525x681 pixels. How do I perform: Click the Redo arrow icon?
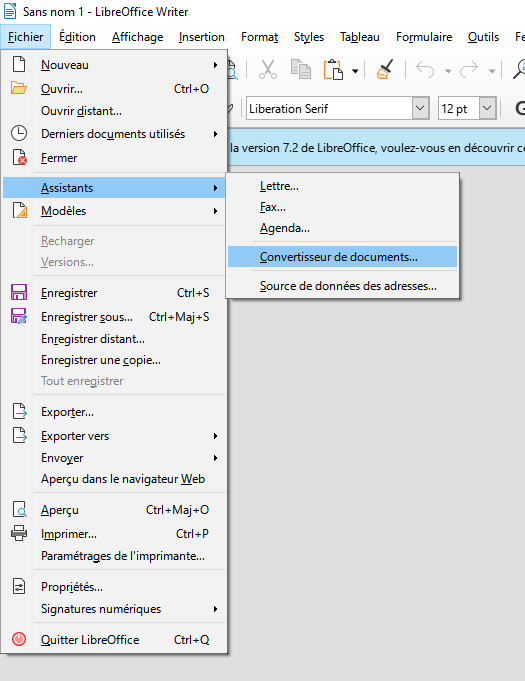[x=469, y=69]
